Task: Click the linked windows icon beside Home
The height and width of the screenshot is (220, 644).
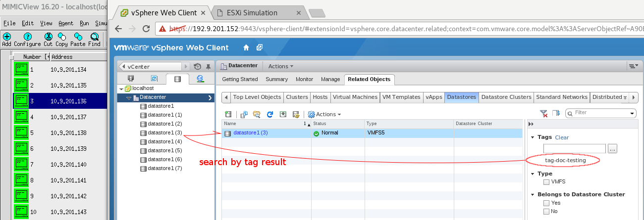Action: (260, 47)
